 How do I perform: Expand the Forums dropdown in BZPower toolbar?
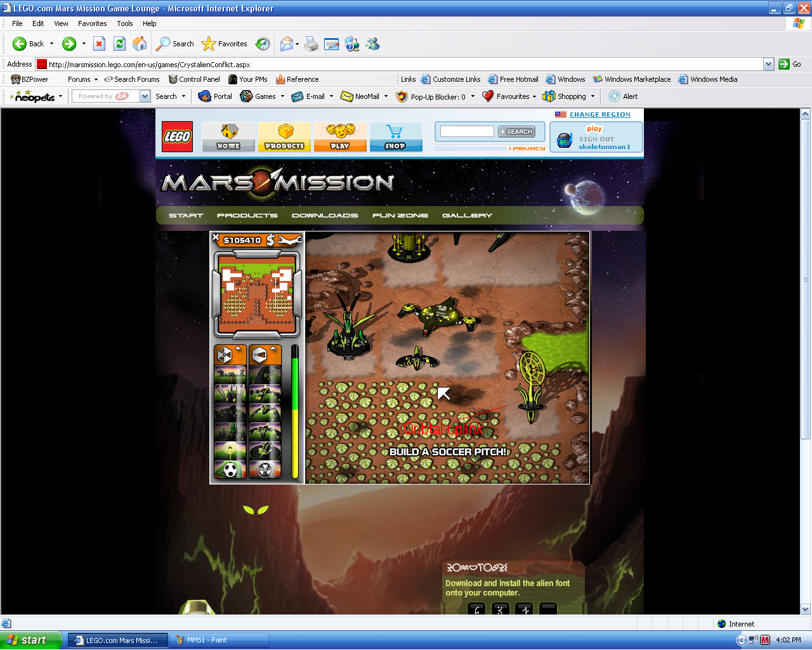pyautogui.click(x=96, y=80)
